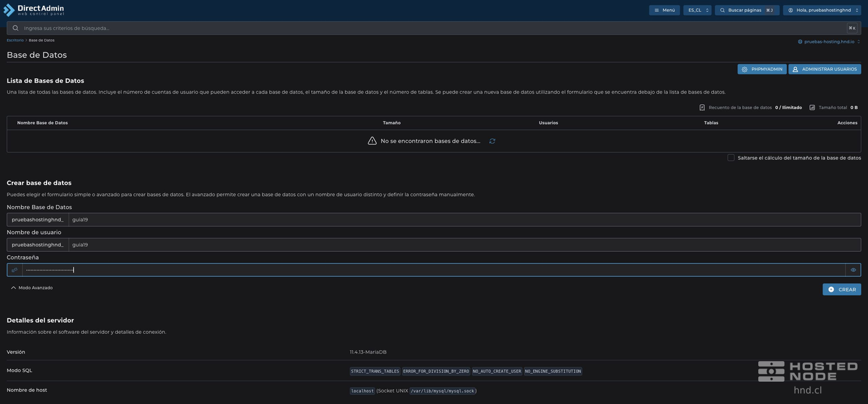This screenshot has height=404, width=868.
Task: Switch domain pruebas-hosting.hnd.io selector
Action: pos(829,42)
